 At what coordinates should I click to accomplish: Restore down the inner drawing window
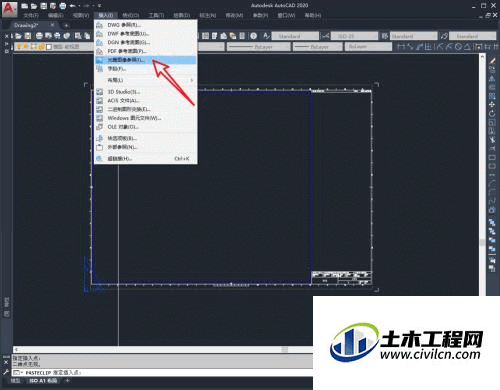pos(488,15)
